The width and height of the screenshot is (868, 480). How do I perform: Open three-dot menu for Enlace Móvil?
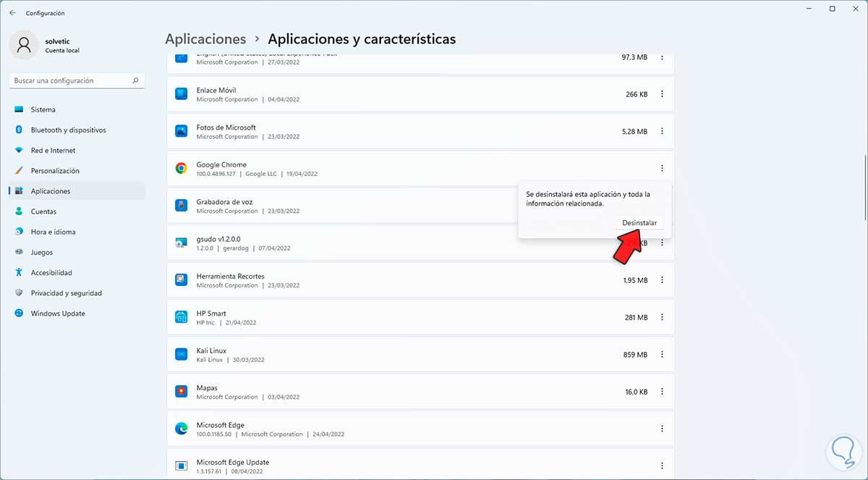click(662, 94)
